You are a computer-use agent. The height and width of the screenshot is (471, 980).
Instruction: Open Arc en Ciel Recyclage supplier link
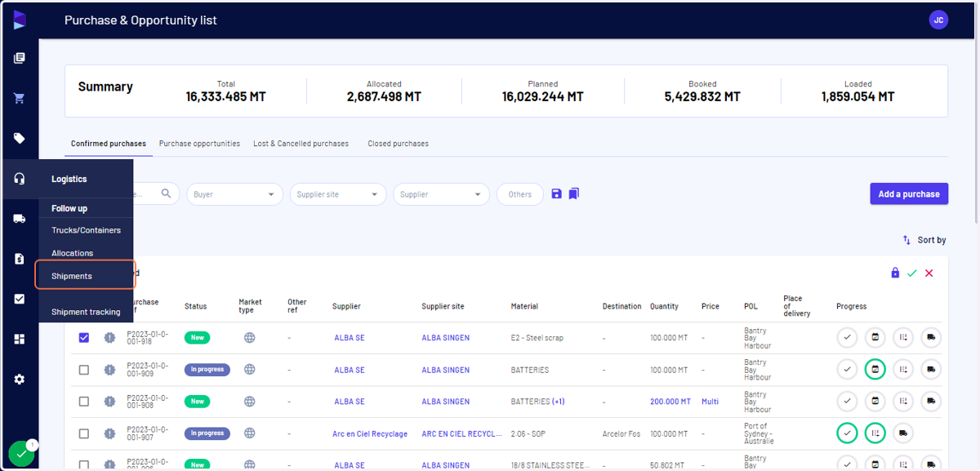(370, 433)
